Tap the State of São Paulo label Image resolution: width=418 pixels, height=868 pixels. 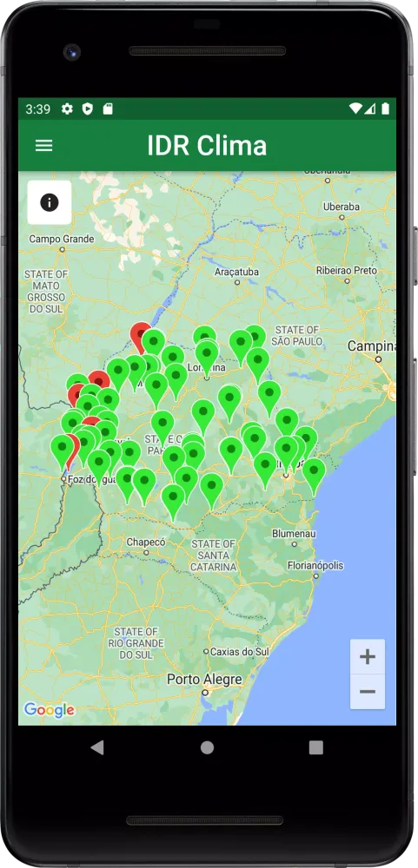(x=298, y=336)
